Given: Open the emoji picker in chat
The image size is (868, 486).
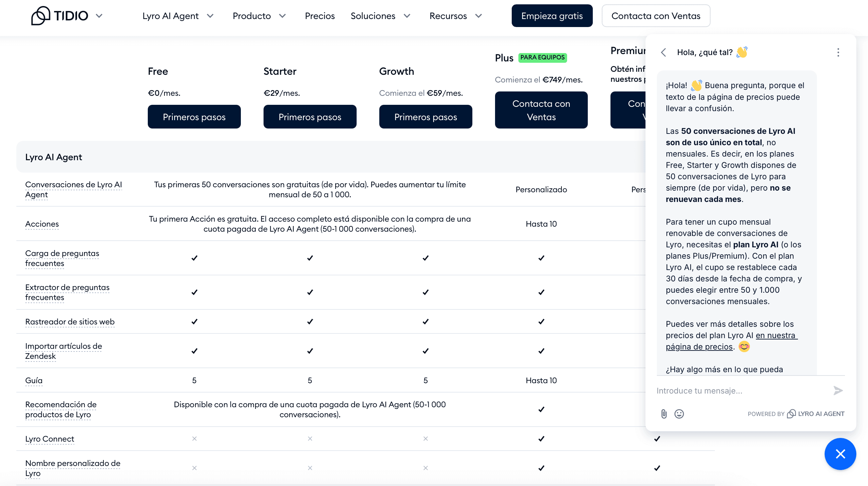Looking at the screenshot, I should point(679,414).
